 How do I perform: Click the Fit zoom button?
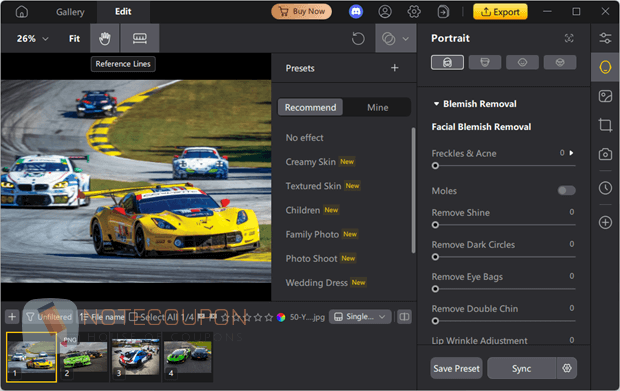pyautogui.click(x=74, y=38)
